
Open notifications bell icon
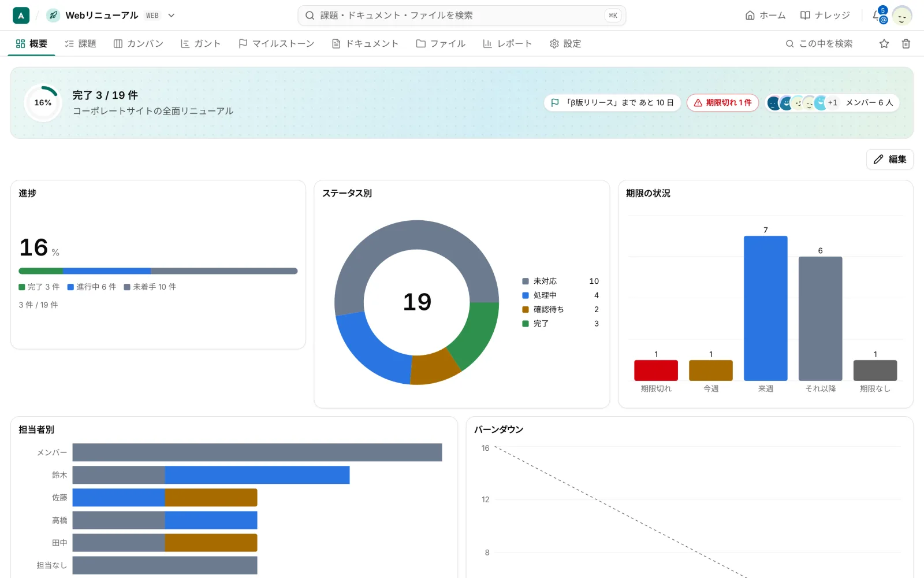(878, 16)
